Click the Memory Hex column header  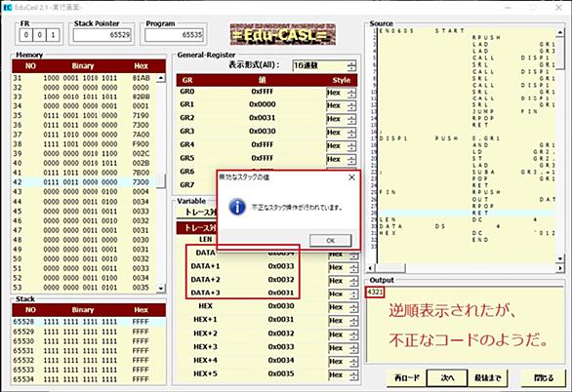point(141,66)
